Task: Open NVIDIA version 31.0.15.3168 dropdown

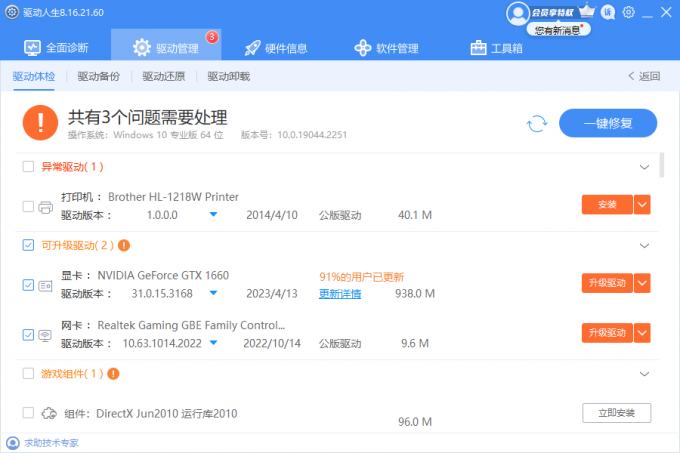Action: point(213,293)
